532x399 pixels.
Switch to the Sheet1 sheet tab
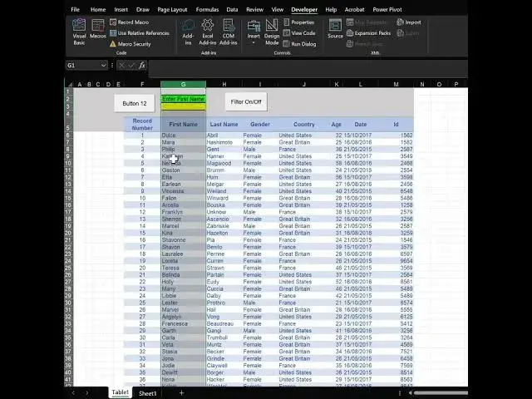[148, 393]
